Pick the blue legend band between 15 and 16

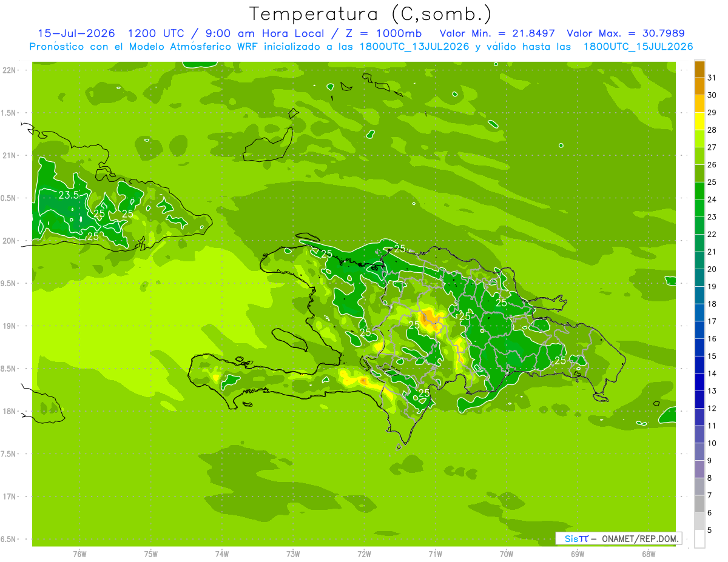point(699,347)
